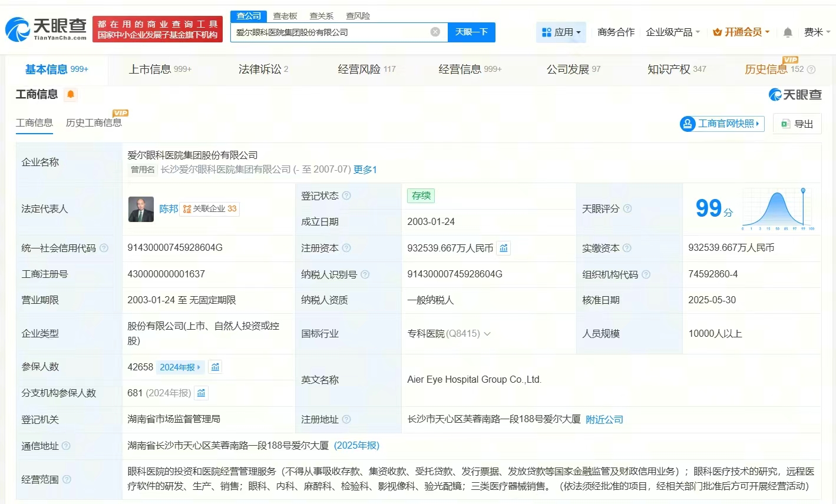
Task: Switch to the 查风险 search tab
Action: coord(358,16)
